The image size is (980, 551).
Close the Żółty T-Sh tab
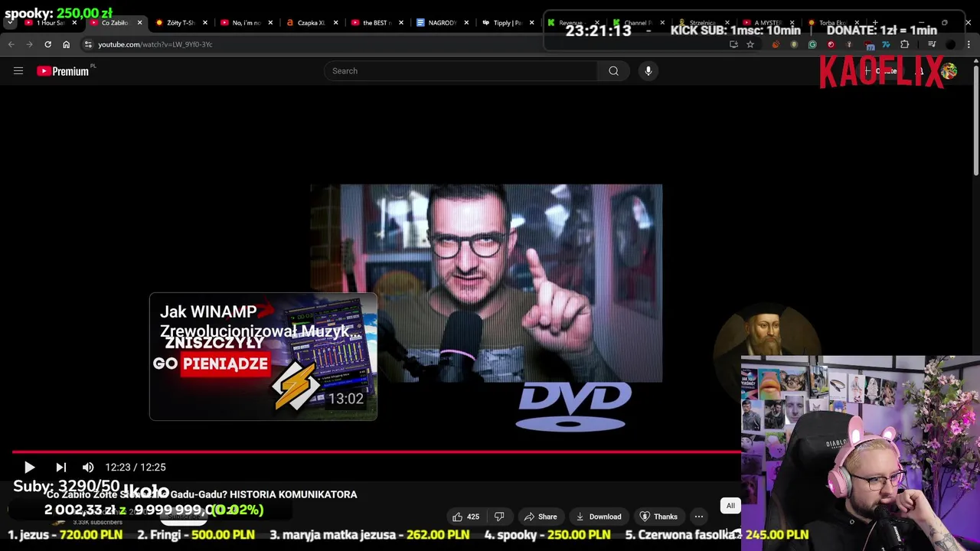[204, 23]
